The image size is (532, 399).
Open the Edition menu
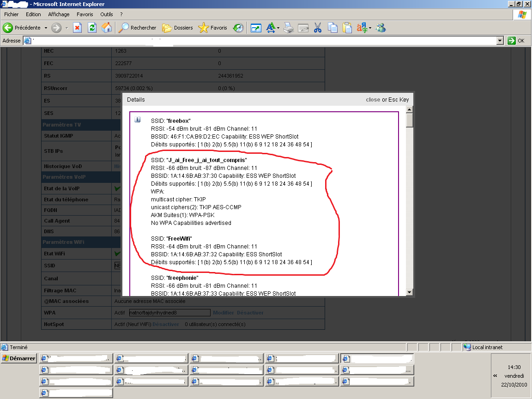[x=33, y=14]
